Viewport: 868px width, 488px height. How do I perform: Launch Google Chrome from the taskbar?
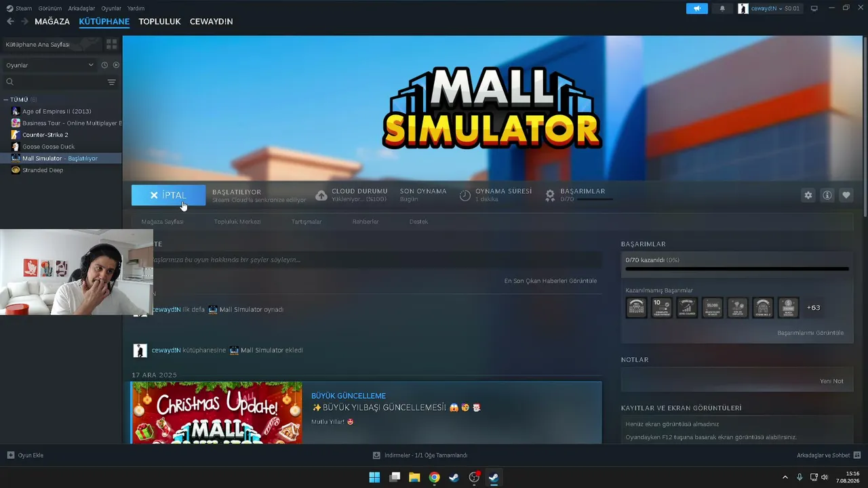434,477
